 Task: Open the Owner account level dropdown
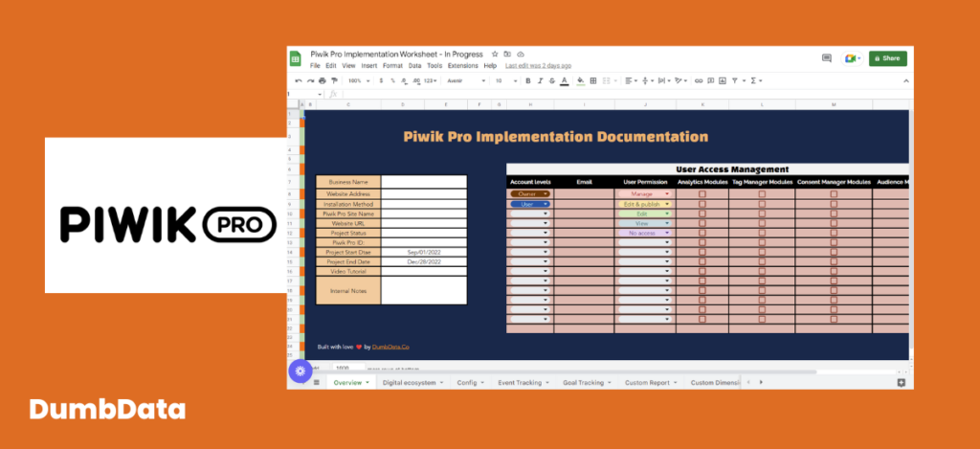[530, 194]
